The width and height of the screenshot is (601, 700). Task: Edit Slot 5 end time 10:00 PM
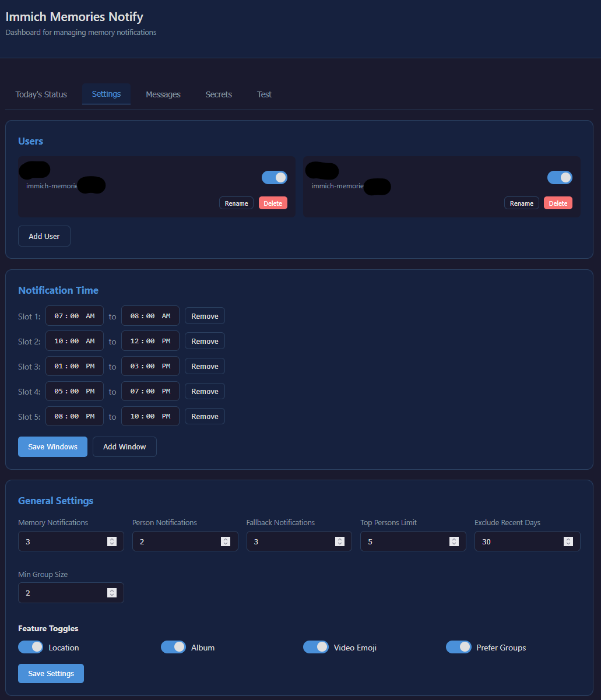pos(150,416)
